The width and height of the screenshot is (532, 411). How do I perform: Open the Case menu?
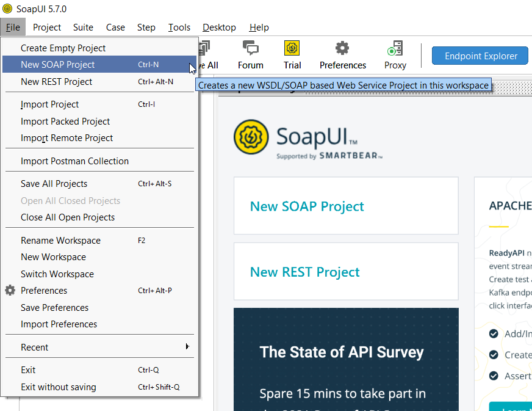tap(115, 27)
